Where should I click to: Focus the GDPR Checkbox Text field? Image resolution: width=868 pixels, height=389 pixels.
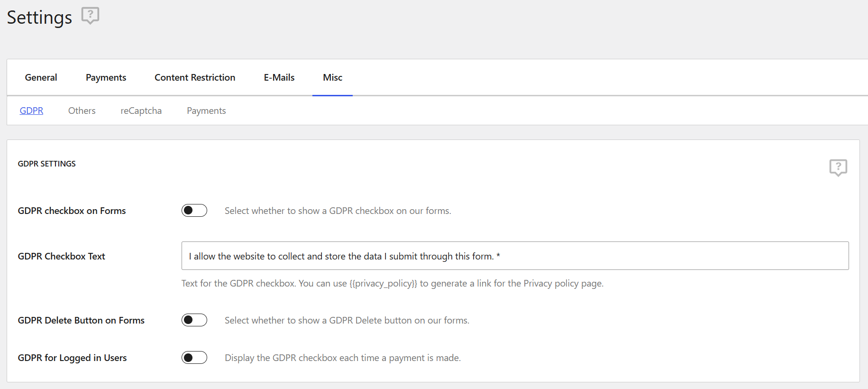point(515,256)
